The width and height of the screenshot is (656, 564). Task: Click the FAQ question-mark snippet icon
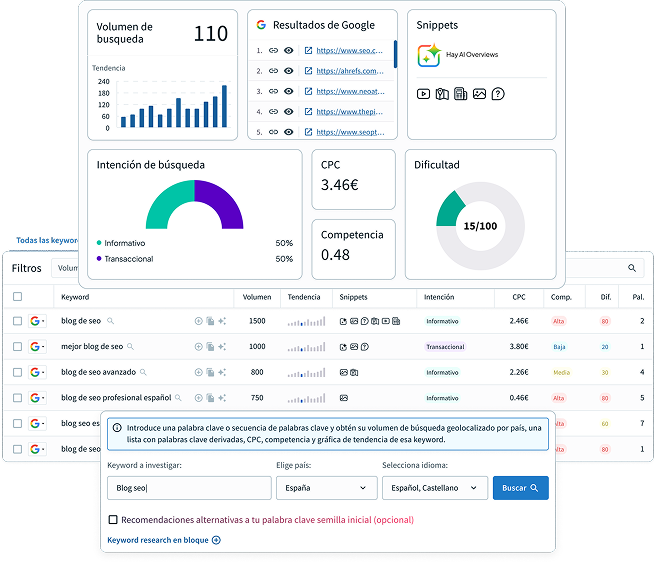click(498, 94)
